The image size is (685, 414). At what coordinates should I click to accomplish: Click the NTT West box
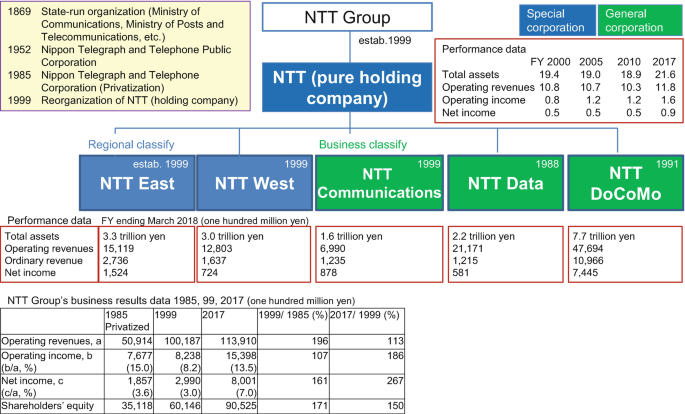tap(255, 183)
